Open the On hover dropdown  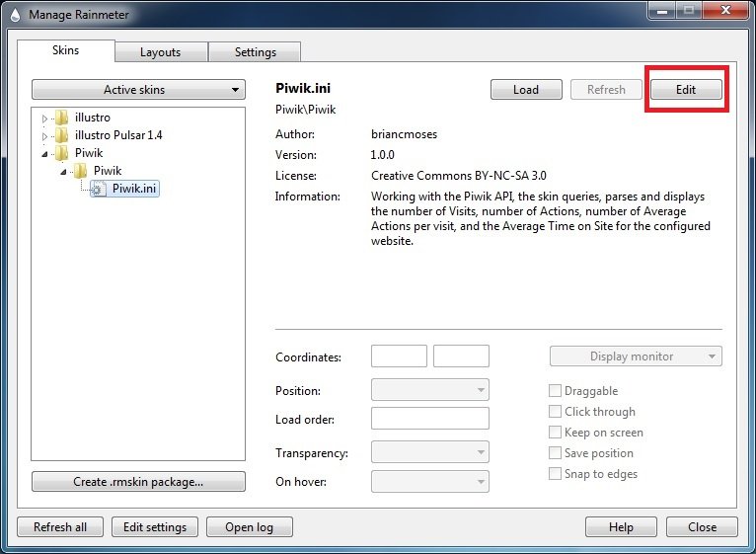(x=430, y=482)
